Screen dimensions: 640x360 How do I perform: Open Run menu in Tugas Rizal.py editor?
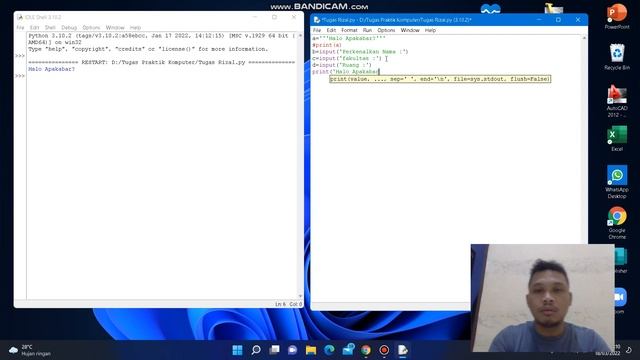(367, 30)
